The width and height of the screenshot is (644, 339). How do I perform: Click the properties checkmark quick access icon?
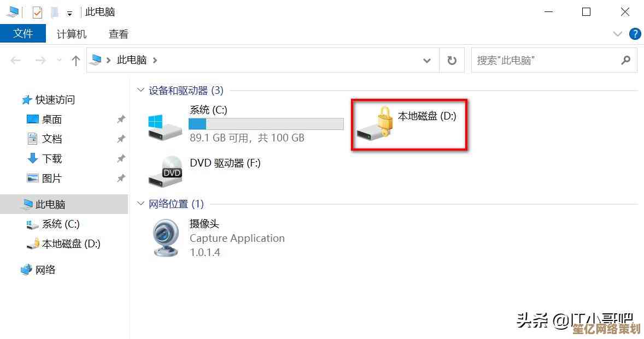(x=37, y=13)
